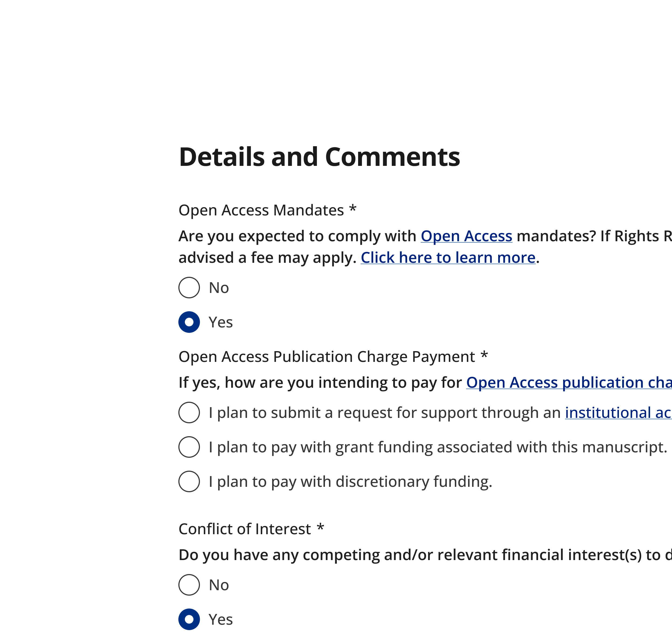Pick institutional account request for publication charges
The width and height of the screenshot is (672, 636).
coord(189,412)
